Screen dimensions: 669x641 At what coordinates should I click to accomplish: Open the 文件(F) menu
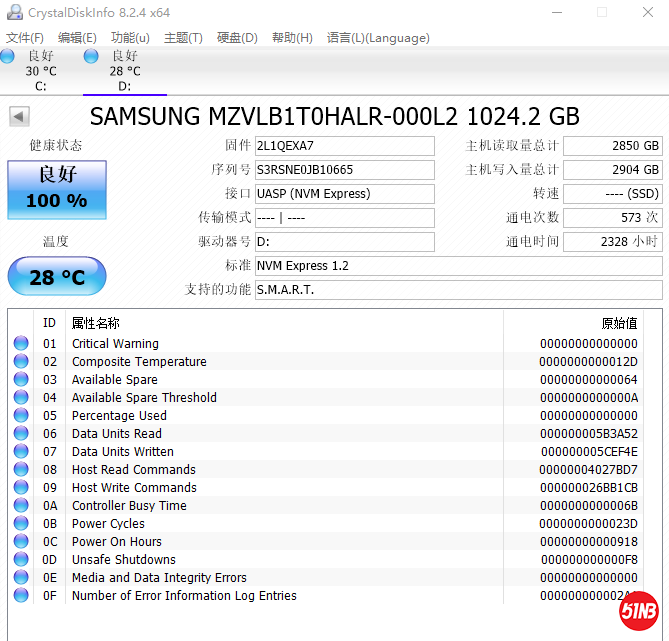pos(25,38)
